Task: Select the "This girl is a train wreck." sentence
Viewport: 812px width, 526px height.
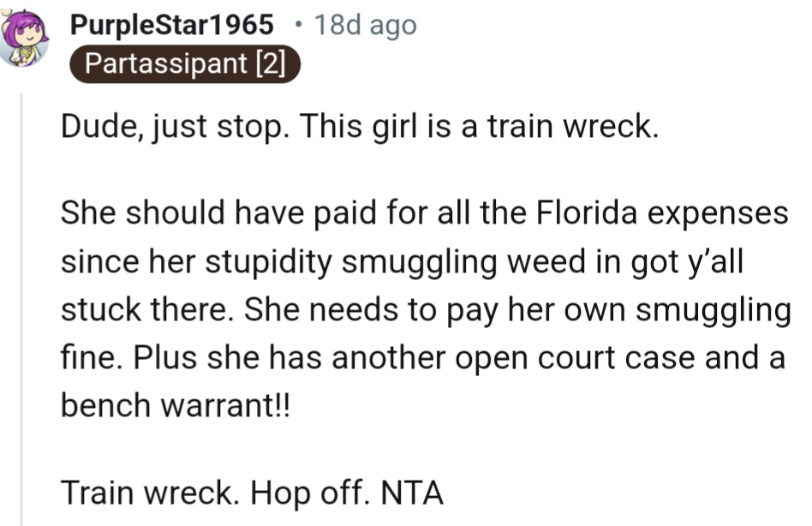Action: coord(479,127)
